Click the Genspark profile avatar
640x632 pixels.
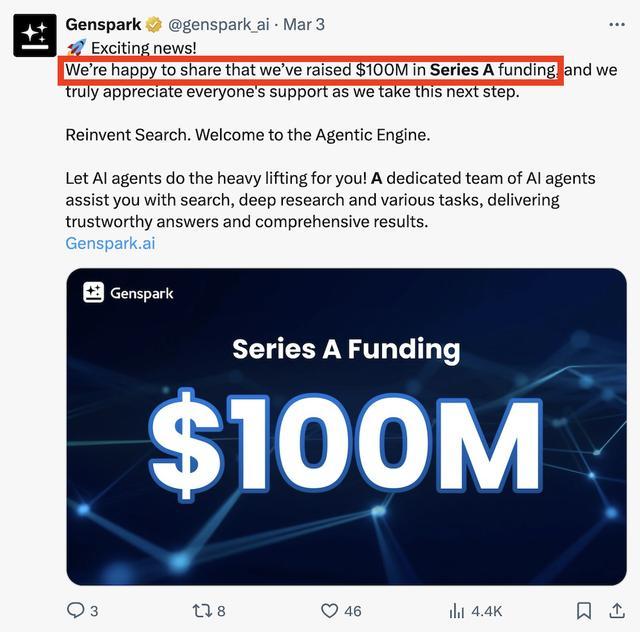[x=34, y=34]
